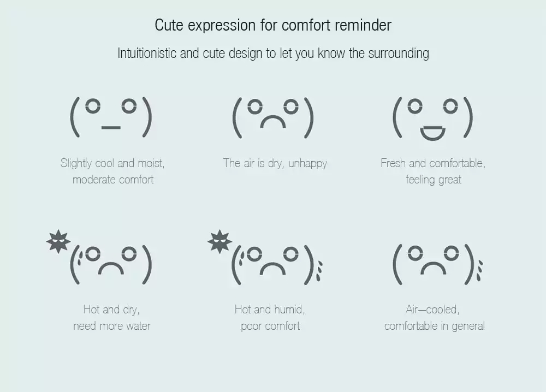Click the angry sun icon above 'Hot and dry'
This screenshot has width=546, height=392.
(58, 241)
